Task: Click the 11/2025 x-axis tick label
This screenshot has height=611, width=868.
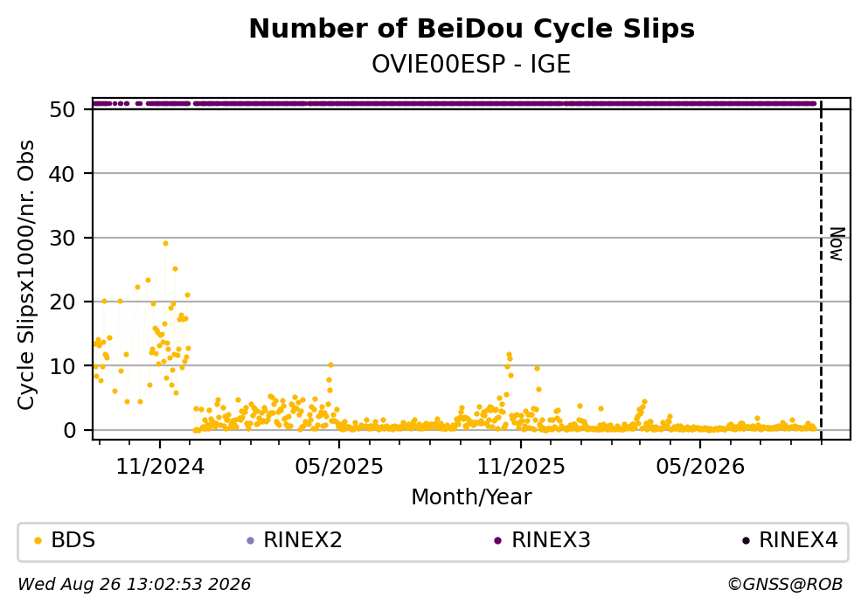Action: tap(521, 467)
